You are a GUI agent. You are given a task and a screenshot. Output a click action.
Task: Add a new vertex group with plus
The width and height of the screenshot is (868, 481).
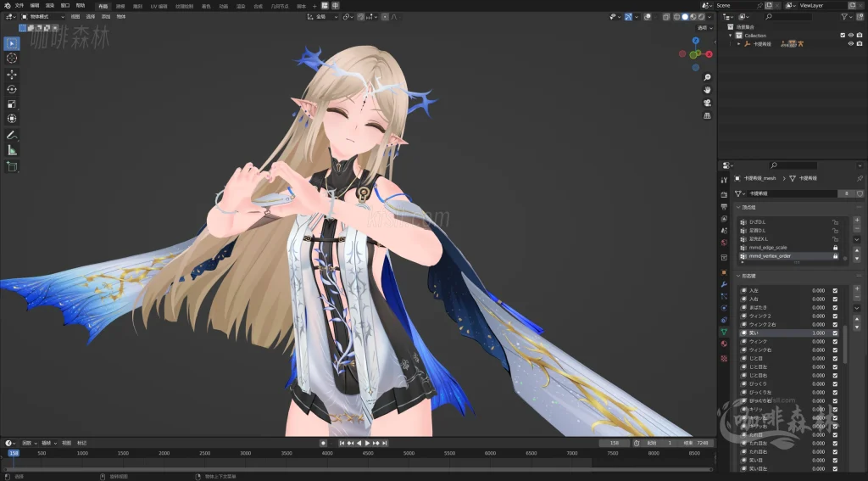point(857,220)
